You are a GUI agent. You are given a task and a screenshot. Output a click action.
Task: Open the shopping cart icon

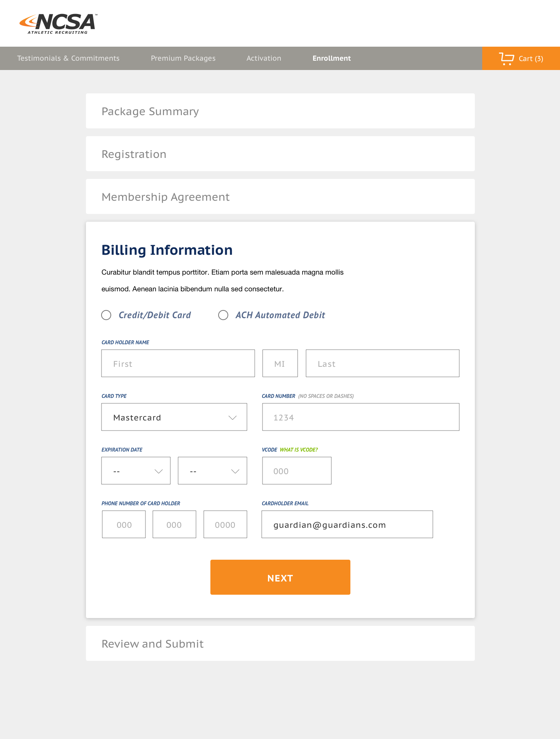506,59
